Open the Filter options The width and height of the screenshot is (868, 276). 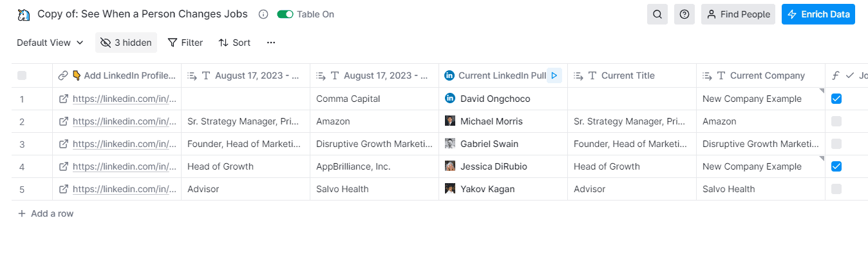pos(185,43)
